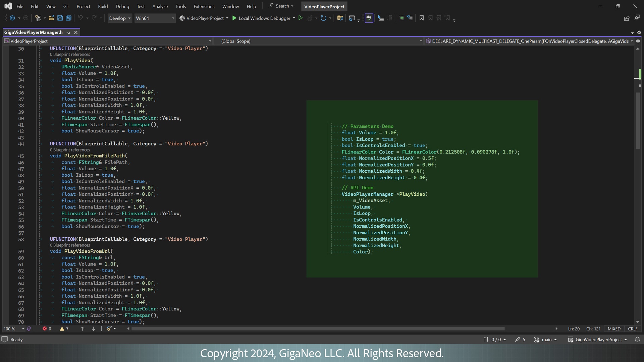Click the browser window preview icon
The image size is (644, 362).
coord(352,18)
